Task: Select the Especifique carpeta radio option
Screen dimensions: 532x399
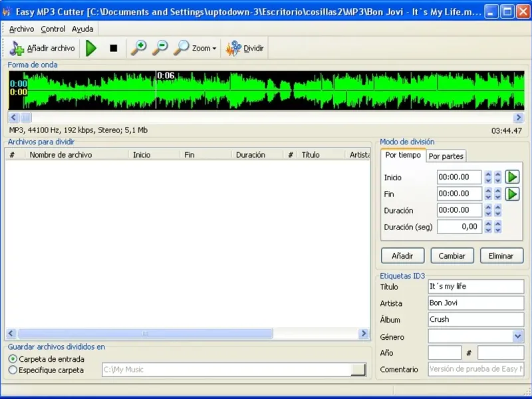Action: tap(13, 370)
